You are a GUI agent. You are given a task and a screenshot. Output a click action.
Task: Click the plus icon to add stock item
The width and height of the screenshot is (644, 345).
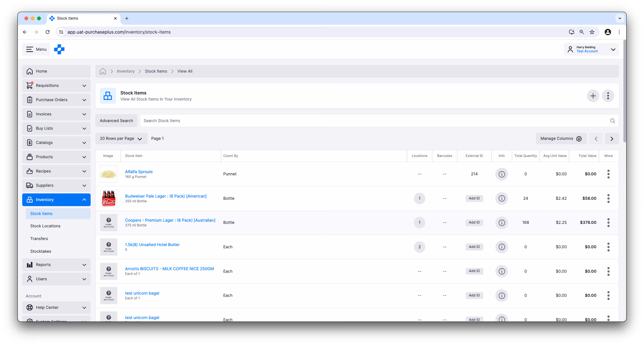(593, 96)
